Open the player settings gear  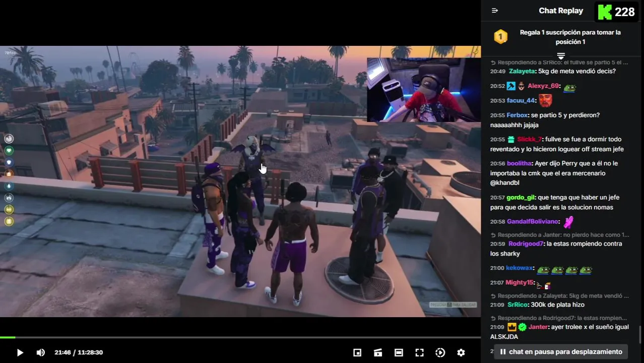(461, 352)
